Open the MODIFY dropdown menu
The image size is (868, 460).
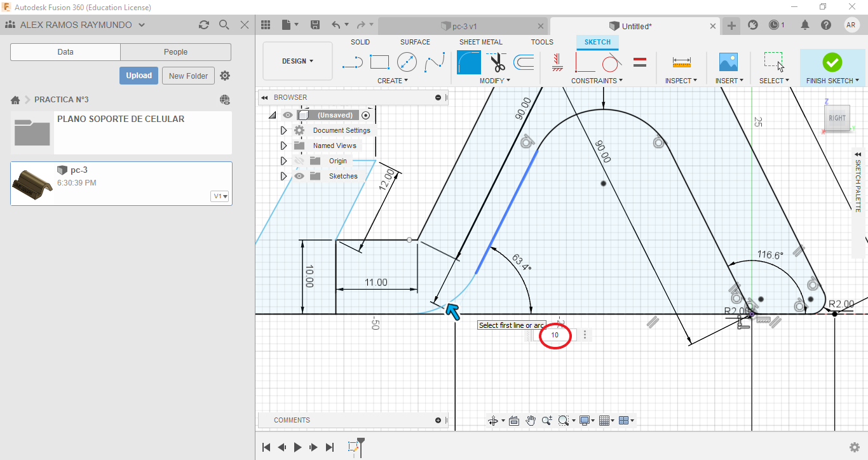(x=496, y=81)
